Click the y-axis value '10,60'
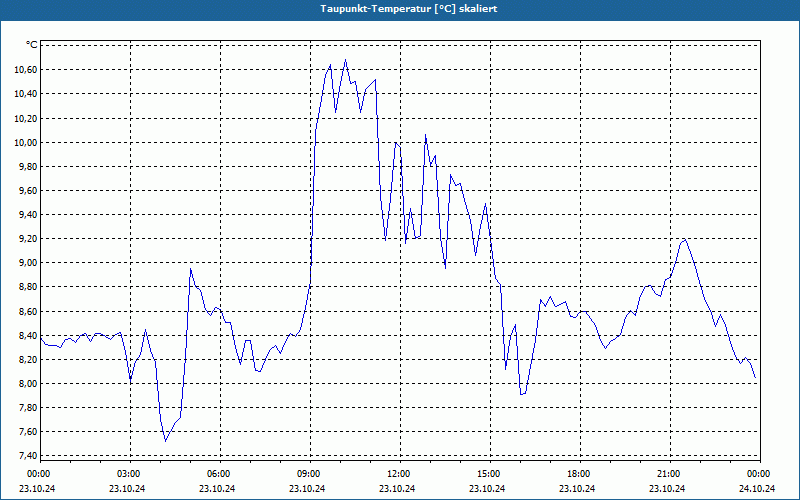This screenshot has width=800, height=500. coord(26,69)
